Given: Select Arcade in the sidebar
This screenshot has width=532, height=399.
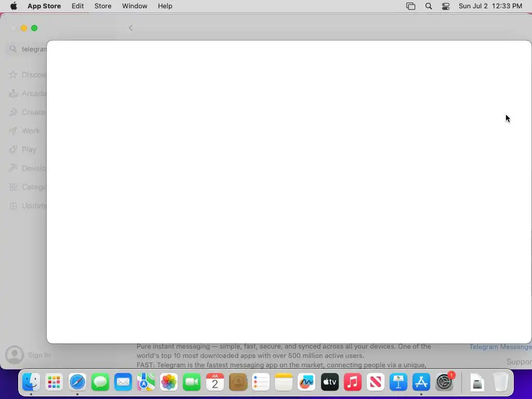Looking at the screenshot, I should click(x=27, y=94).
